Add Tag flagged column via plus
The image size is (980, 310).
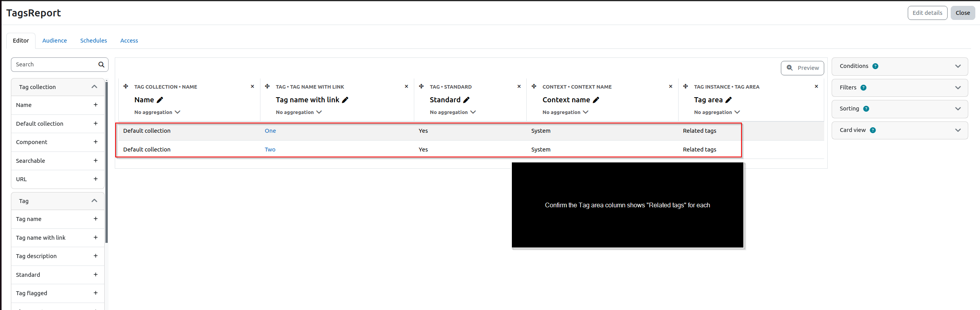[x=95, y=293]
